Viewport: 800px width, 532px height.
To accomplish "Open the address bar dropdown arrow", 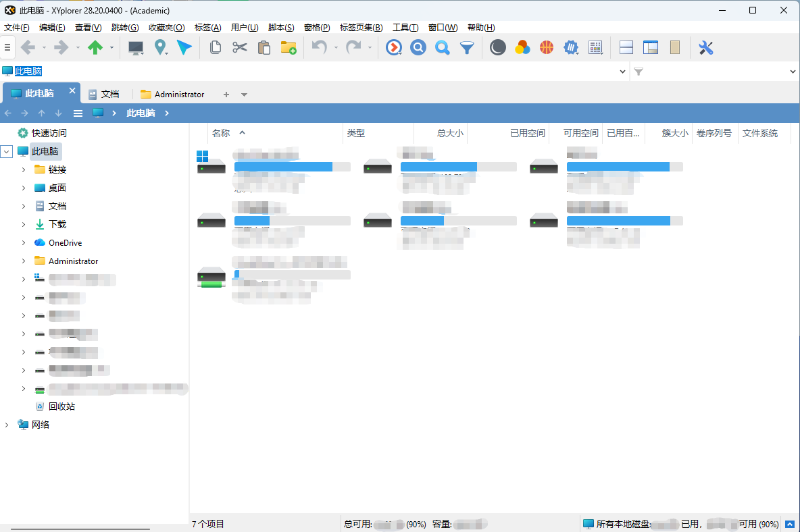I will point(622,72).
